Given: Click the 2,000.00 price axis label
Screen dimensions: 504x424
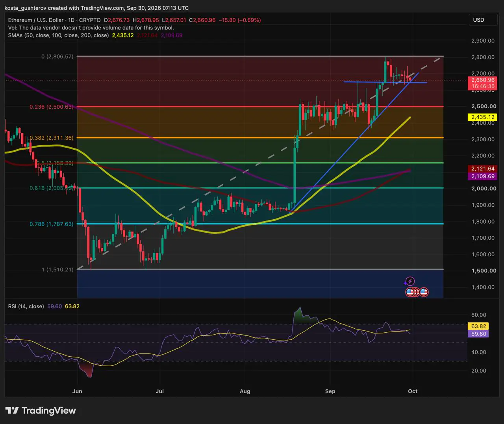Looking at the screenshot, I should click(x=484, y=189).
